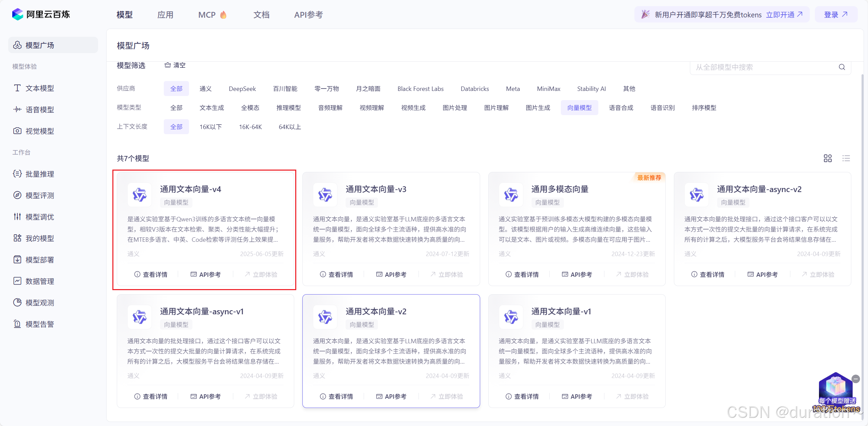Click 通用文本向量-async-v2 model logo
868x426 pixels.
[x=696, y=195]
